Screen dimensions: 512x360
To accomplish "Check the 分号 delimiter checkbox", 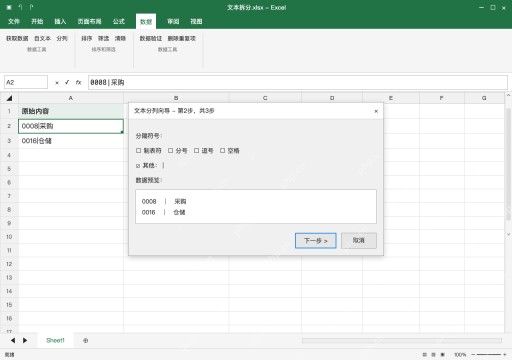I will click(171, 151).
